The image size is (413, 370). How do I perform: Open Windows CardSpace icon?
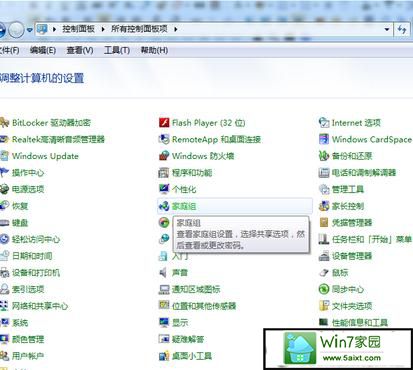324,139
